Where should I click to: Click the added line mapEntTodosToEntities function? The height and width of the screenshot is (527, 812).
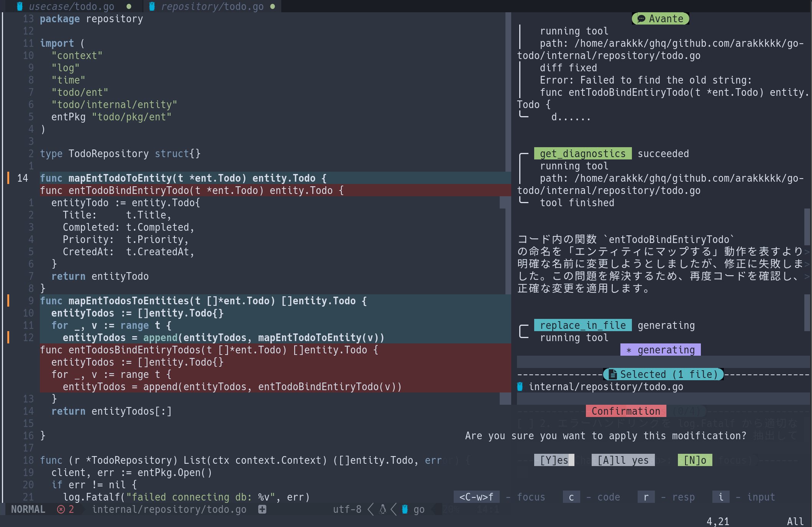pos(275,301)
